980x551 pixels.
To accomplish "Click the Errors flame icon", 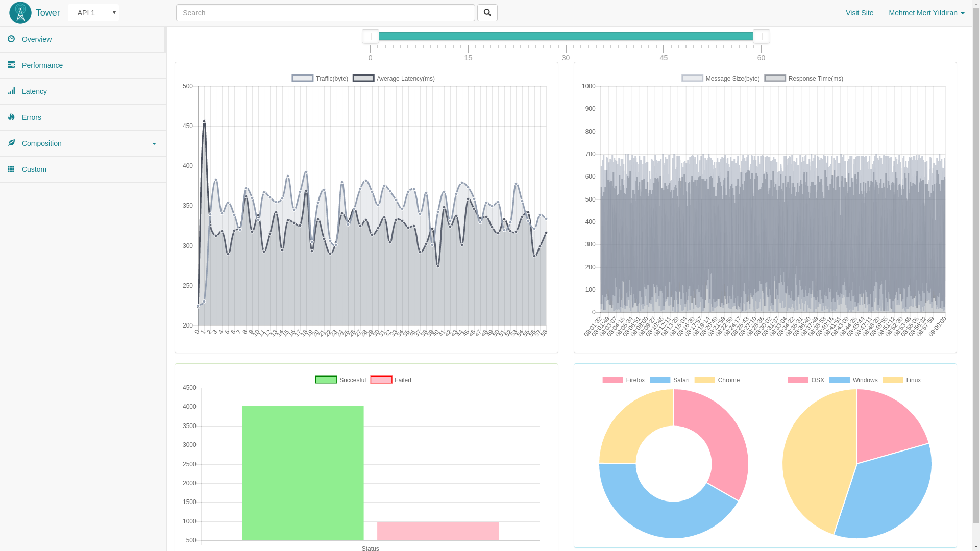I will pyautogui.click(x=11, y=117).
